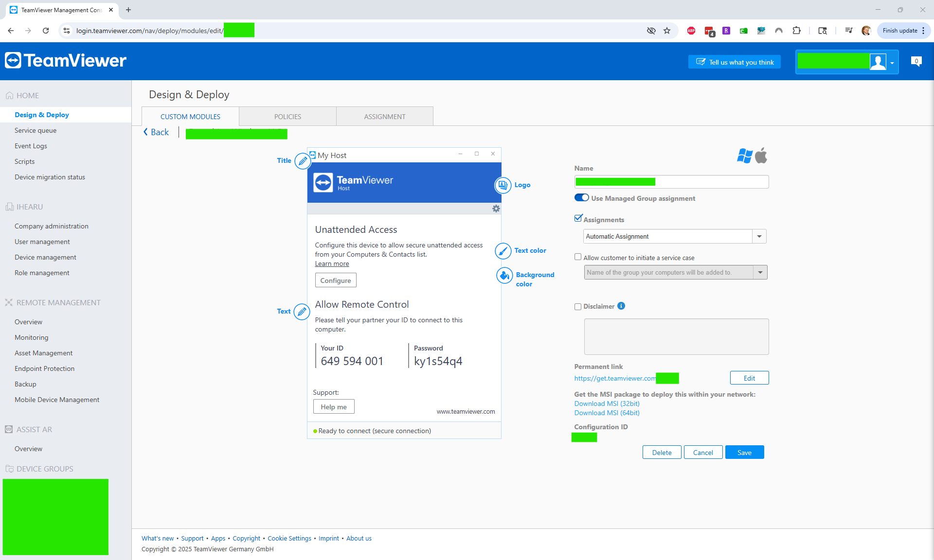Close the TeamViewer Management Console tab

[111, 10]
